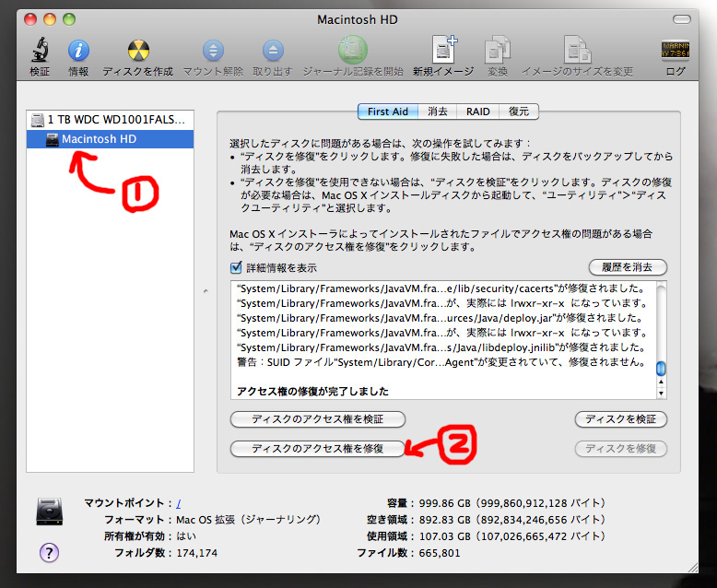Click the log scrollbar up arrow

tap(661, 382)
